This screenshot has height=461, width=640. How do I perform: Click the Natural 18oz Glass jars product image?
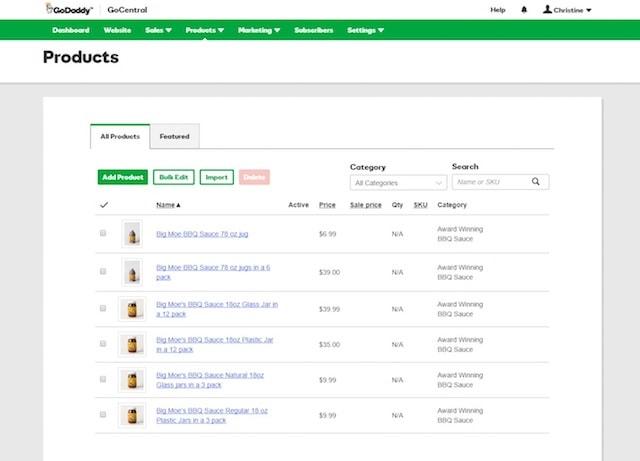click(x=132, y=380)
